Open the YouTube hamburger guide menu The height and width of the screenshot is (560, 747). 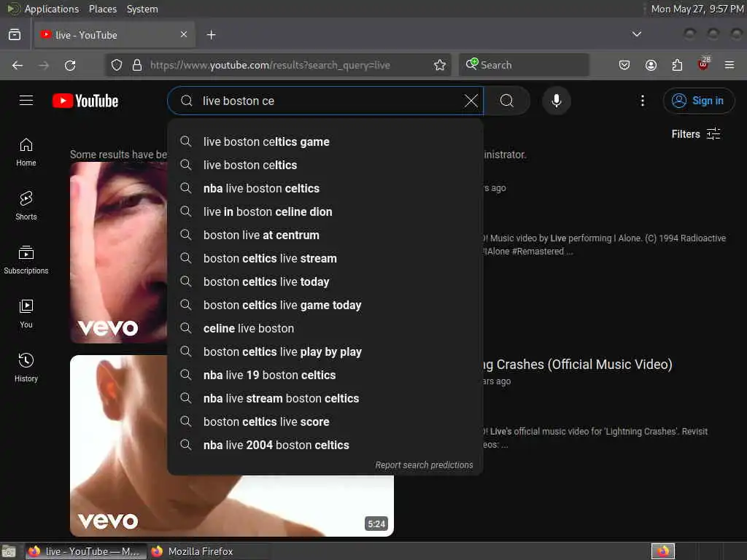26,101
